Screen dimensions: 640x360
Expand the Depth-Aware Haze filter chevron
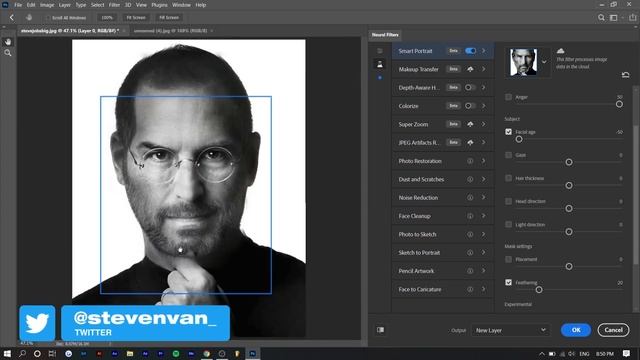point(484,87)
